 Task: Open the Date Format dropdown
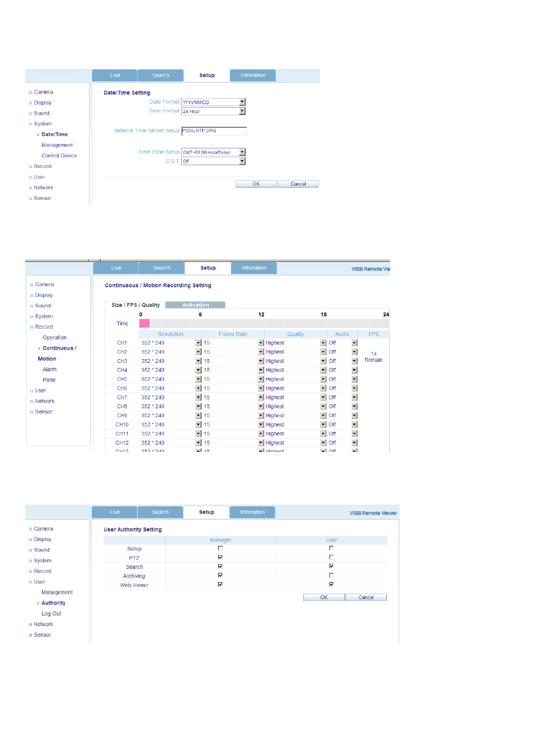click(242, 102)
